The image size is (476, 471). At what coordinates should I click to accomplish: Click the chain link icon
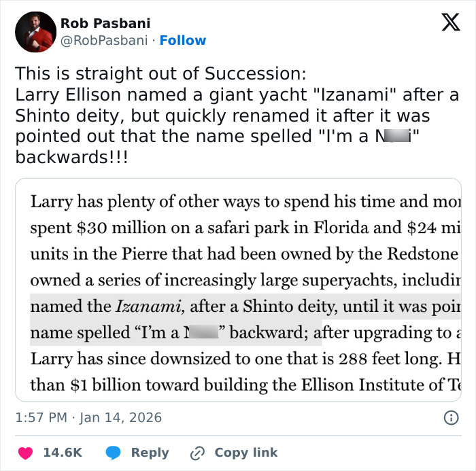[198, 452]
